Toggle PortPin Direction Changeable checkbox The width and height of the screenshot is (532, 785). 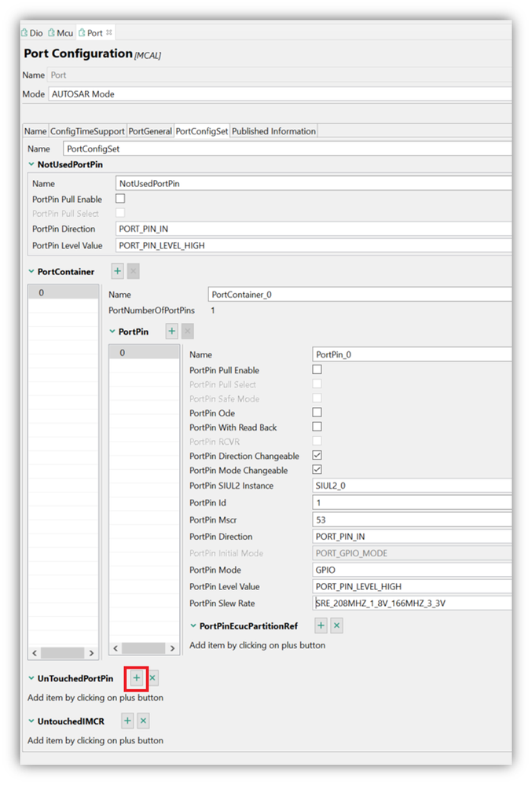317,456
